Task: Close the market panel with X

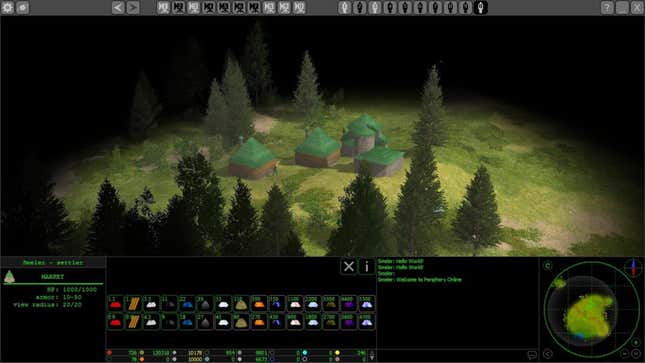Action: click(x=349, y=266)
